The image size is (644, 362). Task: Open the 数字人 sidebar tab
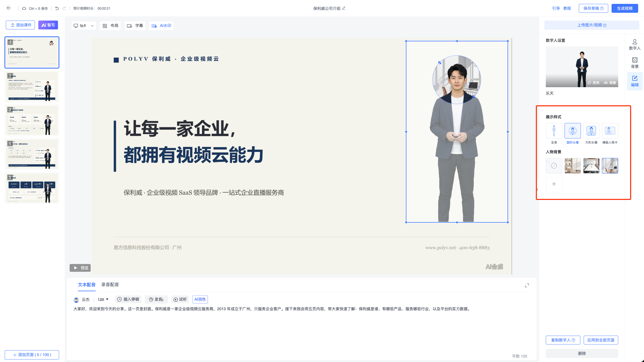[x=634, y=45]
